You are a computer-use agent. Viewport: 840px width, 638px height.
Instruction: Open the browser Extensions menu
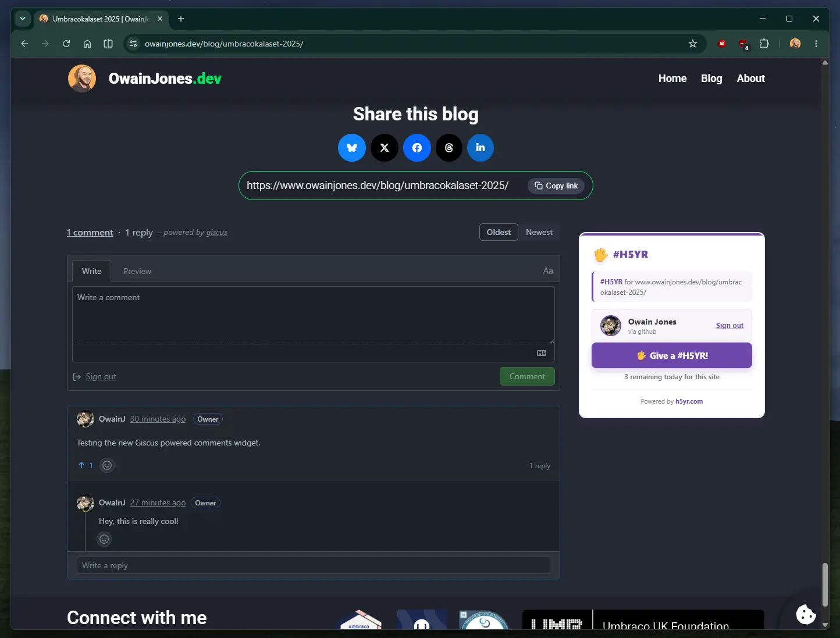[x=764, y=44]
